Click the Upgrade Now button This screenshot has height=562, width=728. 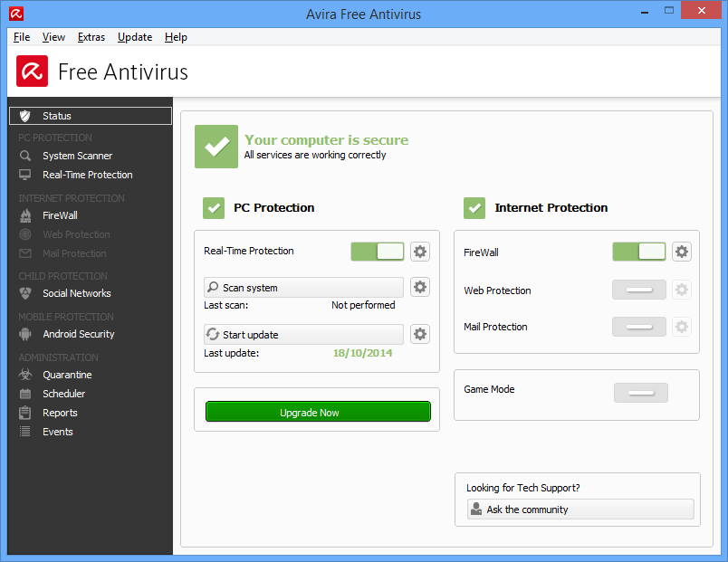click(x=318, y=411)
